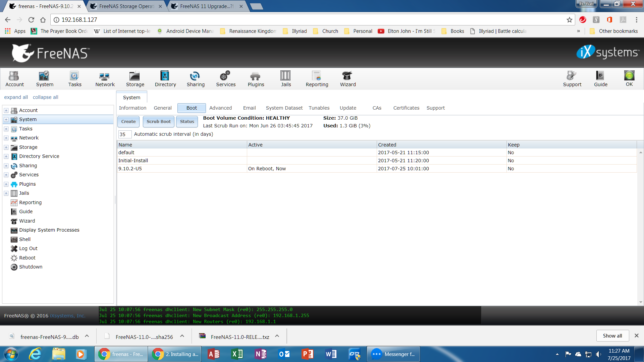Screen dimensions: 644x362
Task: Switch to the Email tab
Action: coord(249,108)
